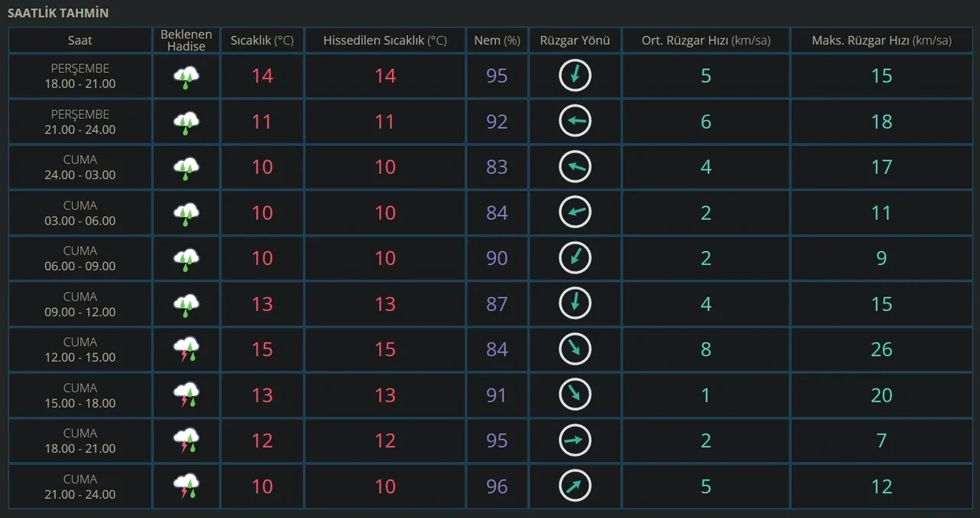
Task: Click the wind direction arrow for Cuma 06.00 - 09.00
Action: pos(575,257)
